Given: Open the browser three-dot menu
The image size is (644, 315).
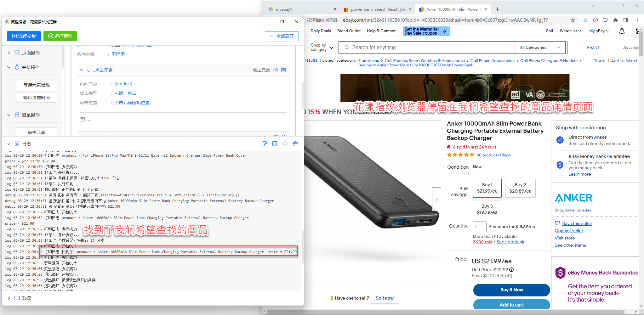Looking at the screenshot, I should (637, 20).
